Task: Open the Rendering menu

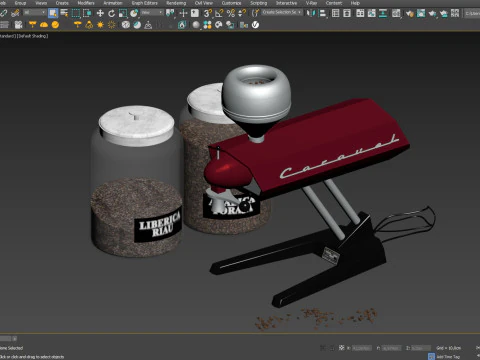Action: point(176,3)
